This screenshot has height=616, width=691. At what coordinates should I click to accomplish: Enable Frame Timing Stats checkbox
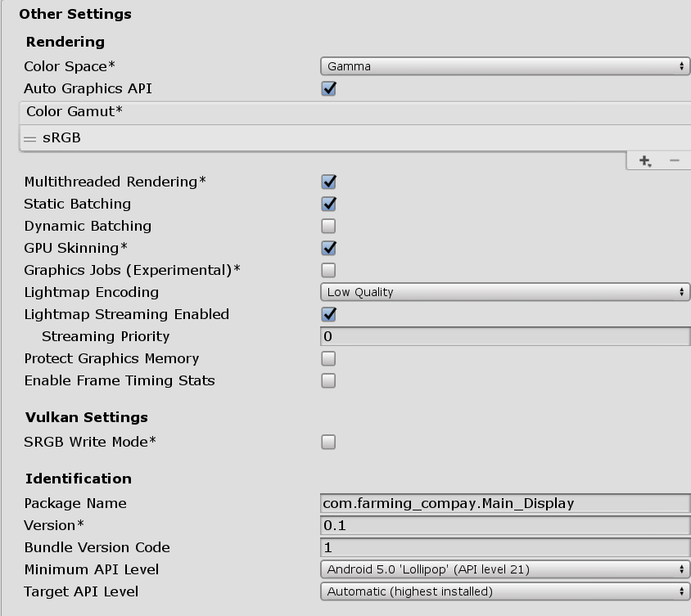click(328, 380)
